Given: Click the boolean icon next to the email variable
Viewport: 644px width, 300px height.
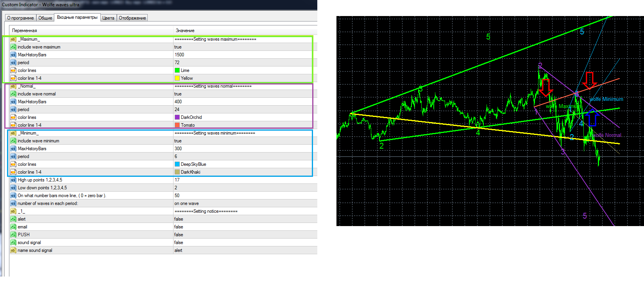Looking at the screenshot, I should (x=13, y=227).
